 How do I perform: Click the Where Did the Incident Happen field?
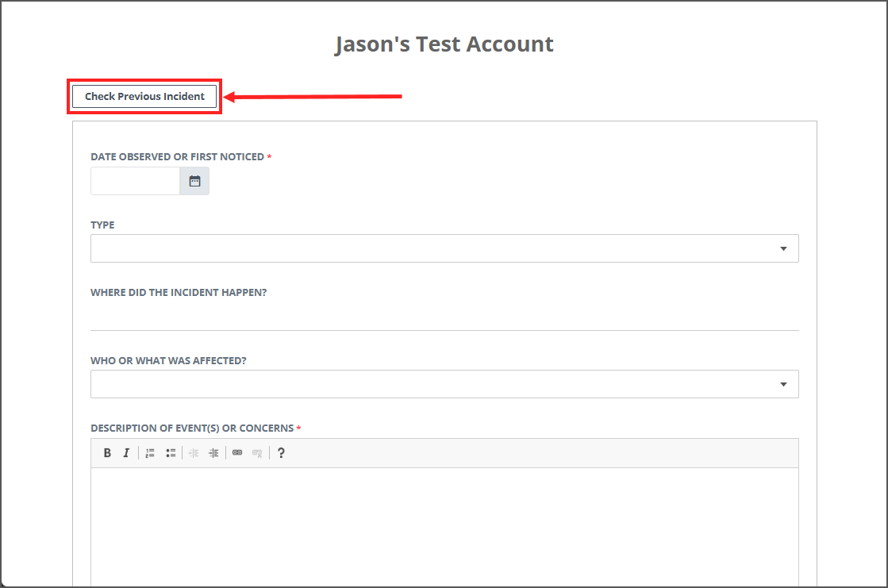pos(444,317)
